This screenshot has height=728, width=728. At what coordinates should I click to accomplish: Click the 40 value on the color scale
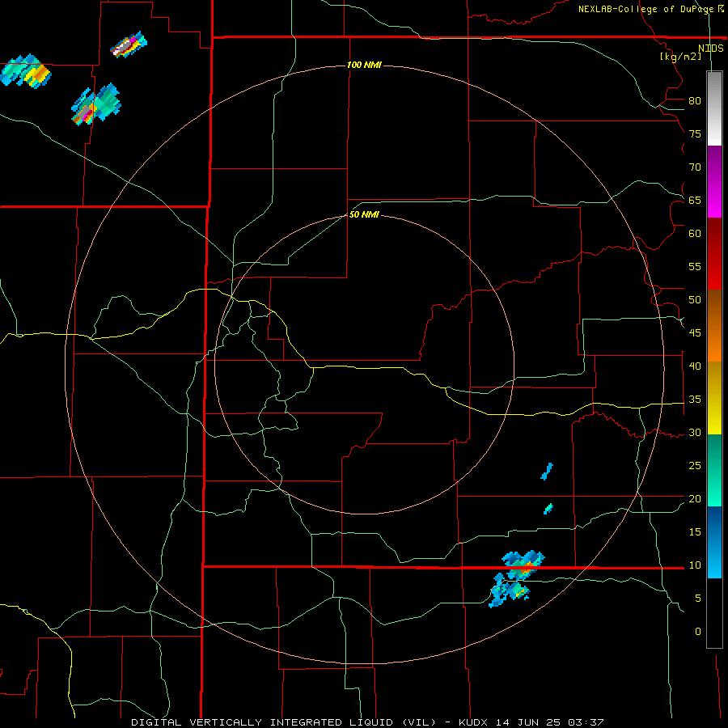(695, 366)
